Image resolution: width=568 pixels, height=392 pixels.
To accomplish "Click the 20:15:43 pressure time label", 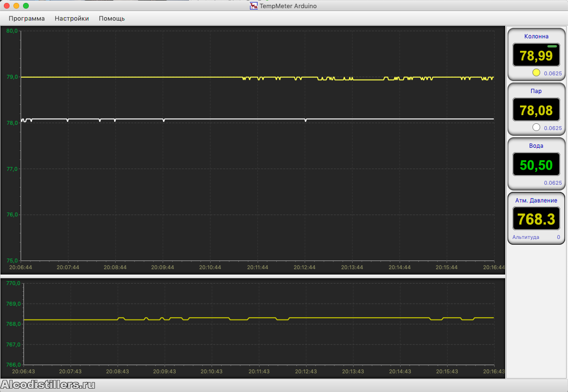I will [447, 371].
